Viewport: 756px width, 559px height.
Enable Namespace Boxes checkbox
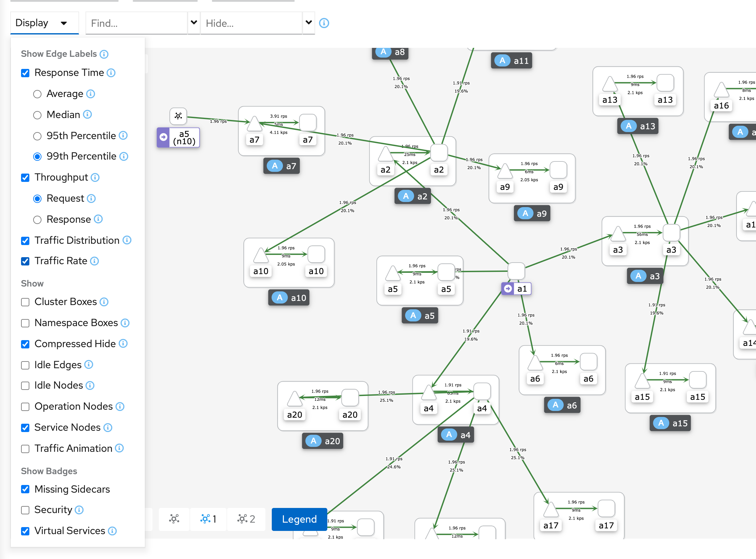click(x=26, y=323)
